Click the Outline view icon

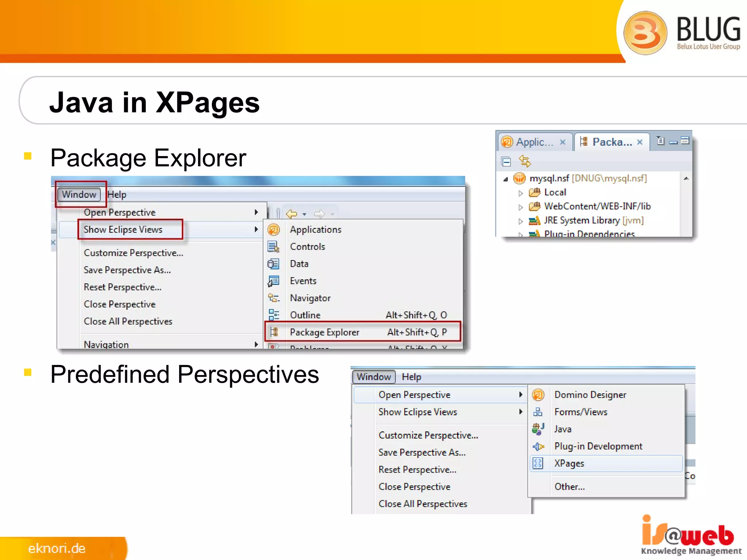coord(274,315)
